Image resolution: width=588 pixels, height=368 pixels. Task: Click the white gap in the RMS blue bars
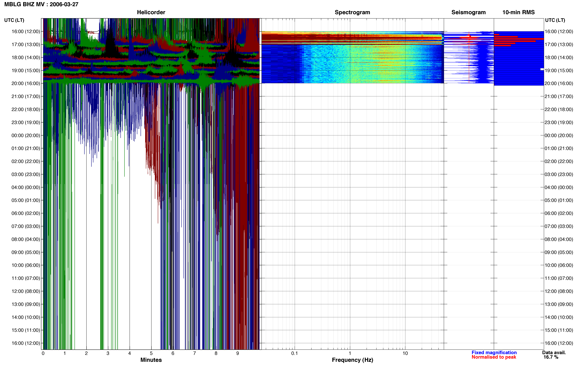(x=542, y=69)
